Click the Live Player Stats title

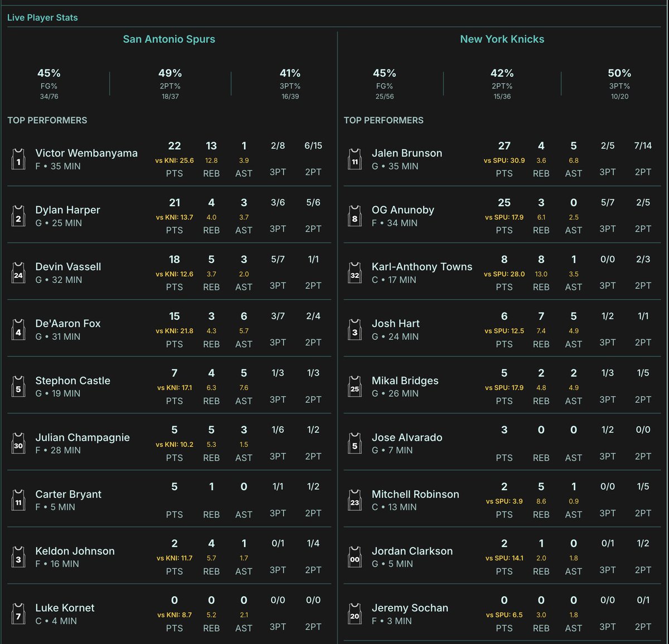pos(42,17)
